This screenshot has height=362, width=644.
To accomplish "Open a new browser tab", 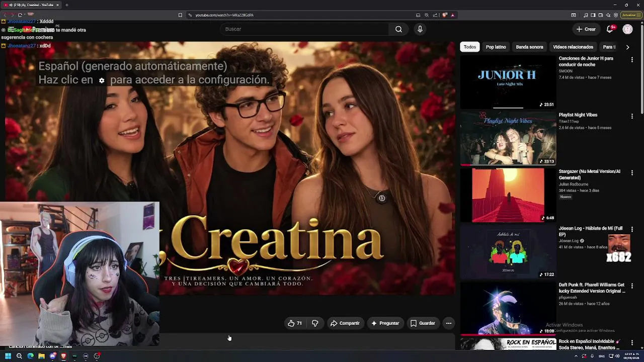I will (66, 5).
